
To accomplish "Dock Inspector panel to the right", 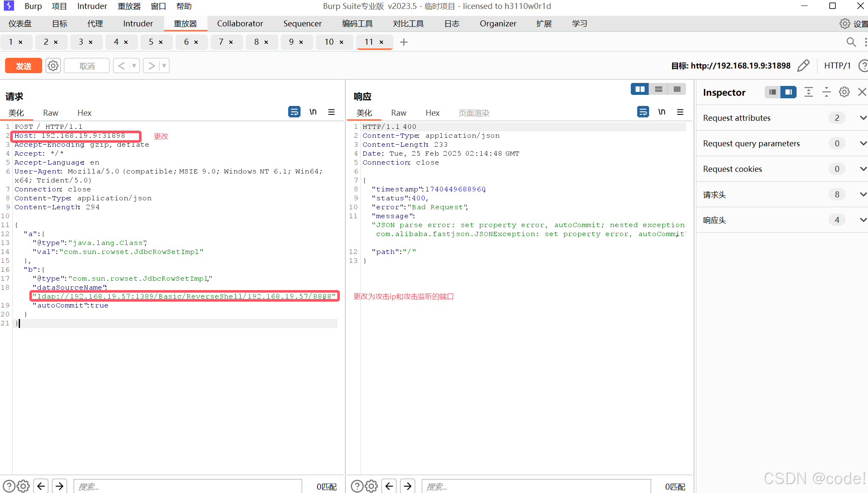I will pos(789,92).
